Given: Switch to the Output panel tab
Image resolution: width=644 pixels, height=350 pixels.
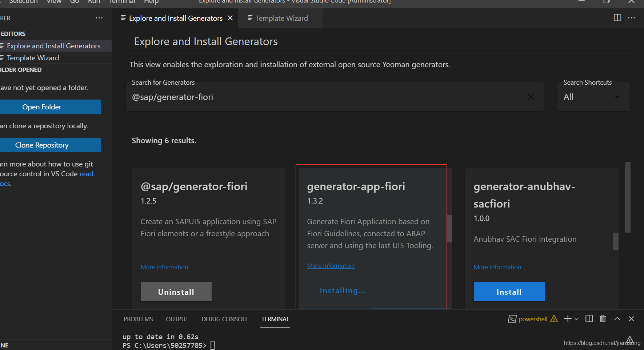Looking at the screenshot, I should click(x=177, y=319).
